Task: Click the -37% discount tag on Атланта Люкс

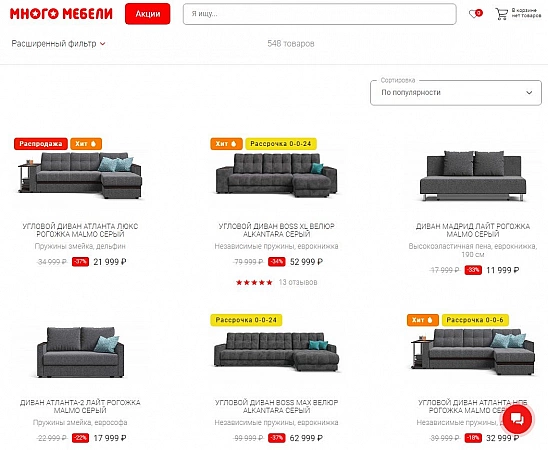Action: (x=80, y=262)
